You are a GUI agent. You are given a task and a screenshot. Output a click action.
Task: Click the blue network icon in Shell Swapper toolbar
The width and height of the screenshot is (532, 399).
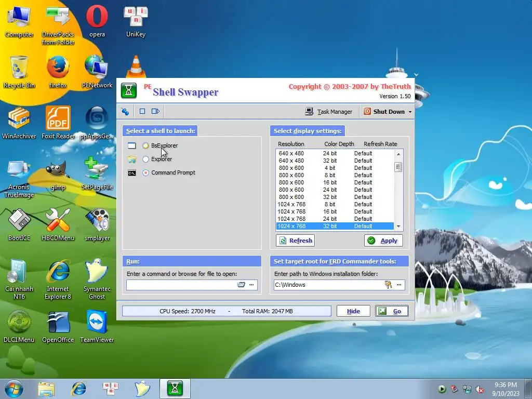pos(125,111)
